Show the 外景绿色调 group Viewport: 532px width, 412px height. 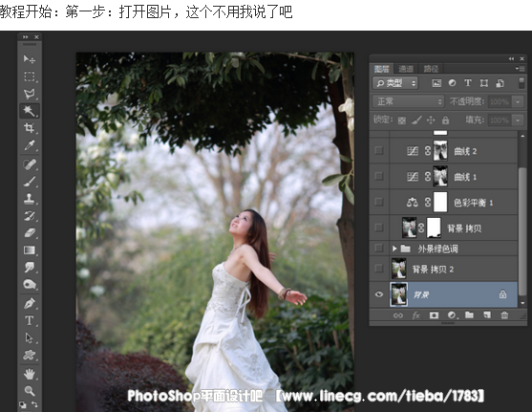(378, 249)
